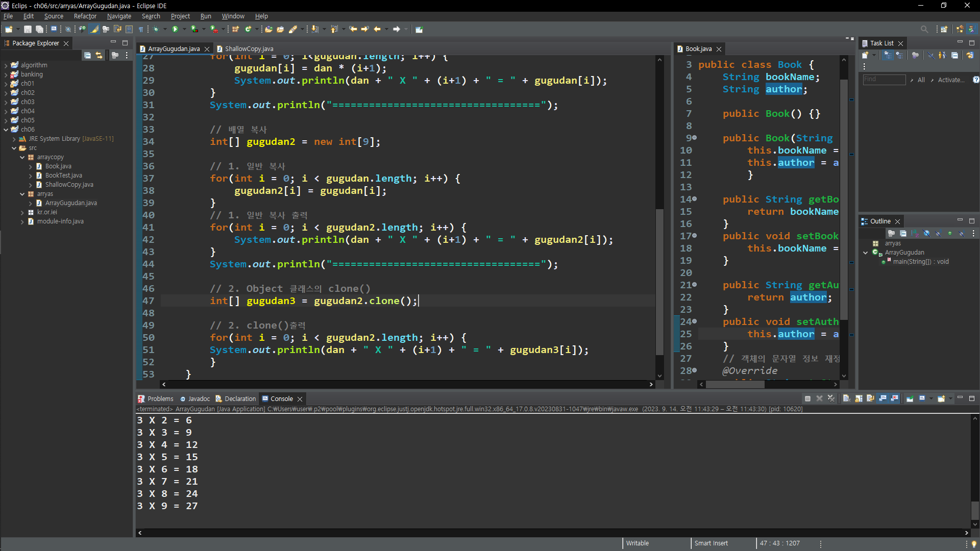Click the All filter in Task List

(921, 80)
